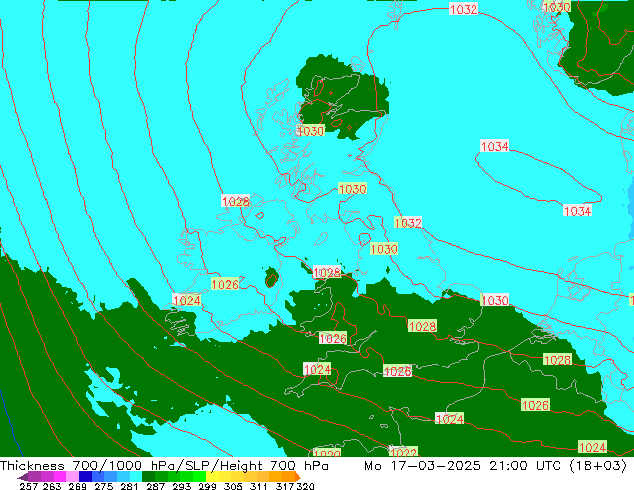
Task: Click the legend value '293'
Action: (182, 486)
